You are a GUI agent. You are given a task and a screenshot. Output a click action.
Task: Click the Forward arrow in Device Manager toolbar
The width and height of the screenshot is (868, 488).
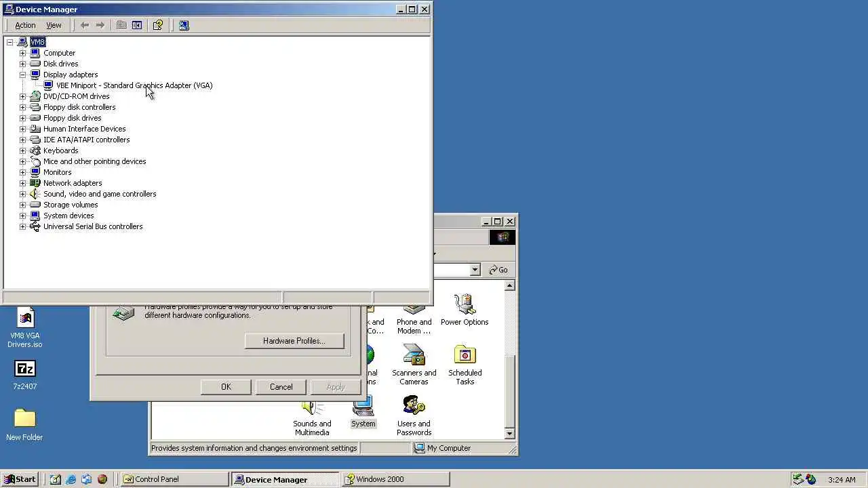pos(100,25)
